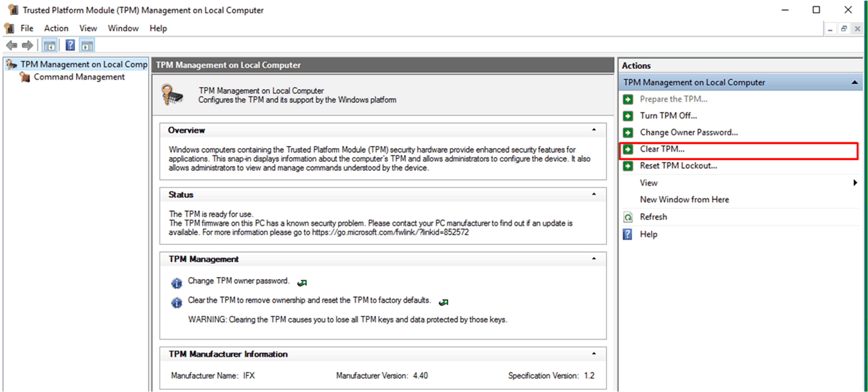Toggle the Show/Hide Console Tree icon
Screen dimensions: 868x392
(50, 45)
